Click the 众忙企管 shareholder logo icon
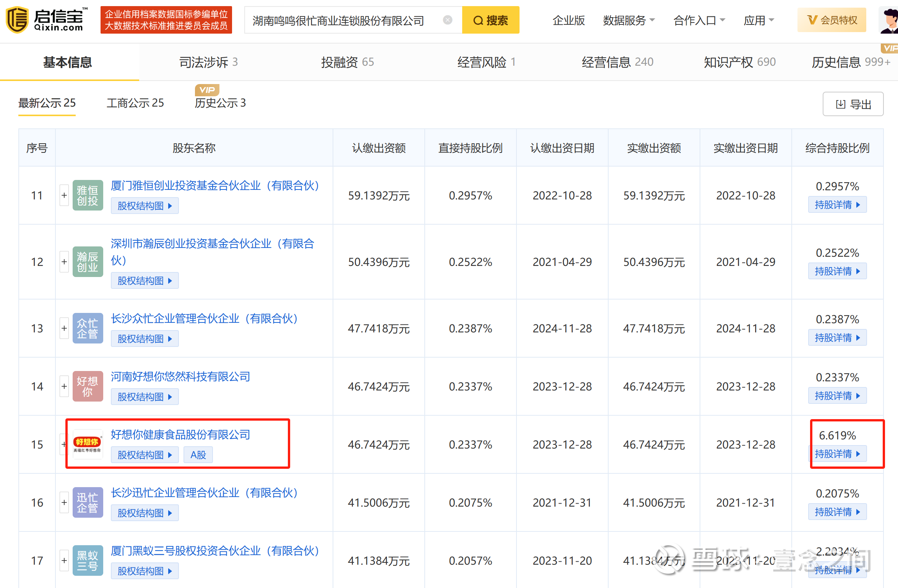Viewport: 898px width, 588px height. tap(88, 328)
